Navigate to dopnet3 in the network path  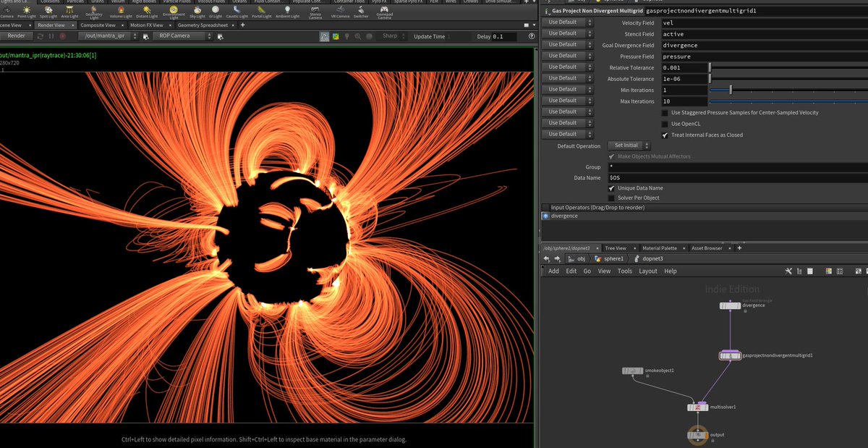click(x=649, y=258)
